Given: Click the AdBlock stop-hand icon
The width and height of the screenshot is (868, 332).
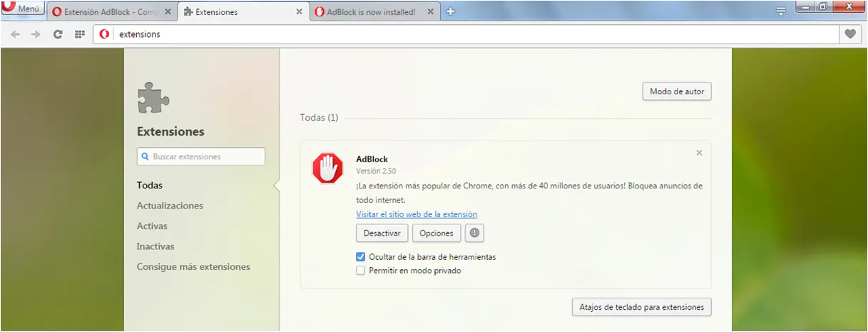Looking at the screenshot, I should [328, 170].
